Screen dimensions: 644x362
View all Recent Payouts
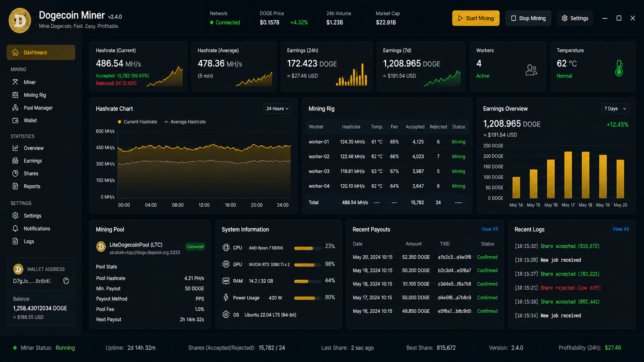(x=490, y=229)
